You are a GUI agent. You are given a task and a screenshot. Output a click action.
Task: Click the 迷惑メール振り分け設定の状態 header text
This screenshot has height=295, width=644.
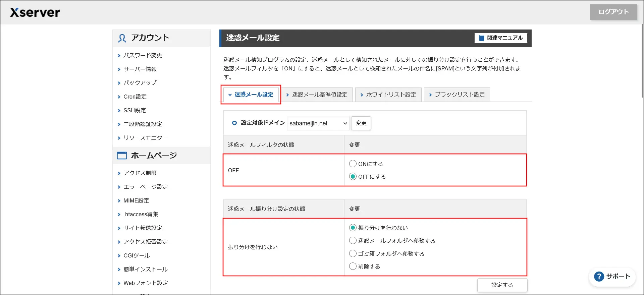click(x=266, y=209)
